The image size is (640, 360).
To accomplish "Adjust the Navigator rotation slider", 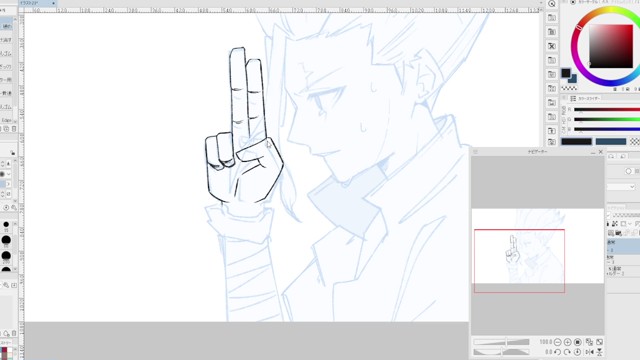I will tap(501, 352).
